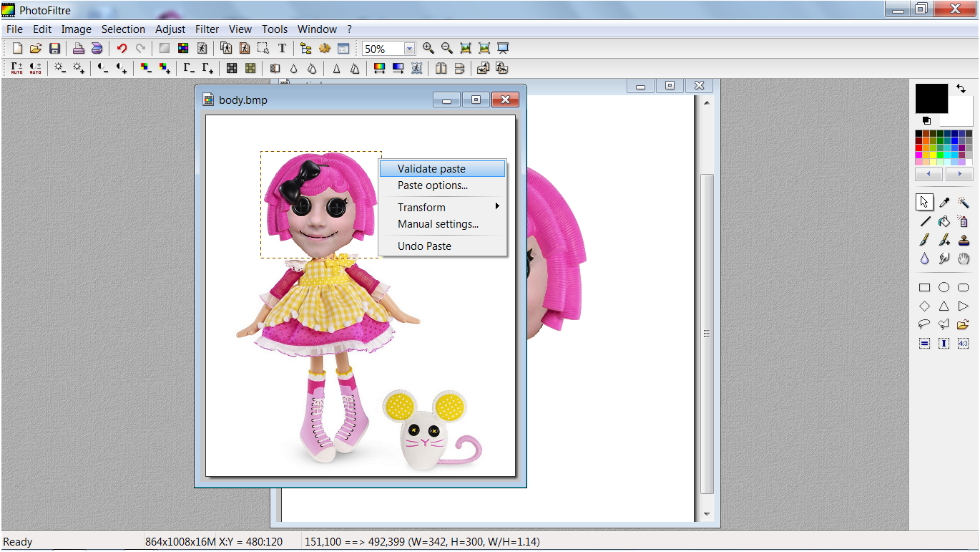This screenshot has height=552, width=980.
Task: Choose Validate paste from the context menu
Action: tap(443, 169)
